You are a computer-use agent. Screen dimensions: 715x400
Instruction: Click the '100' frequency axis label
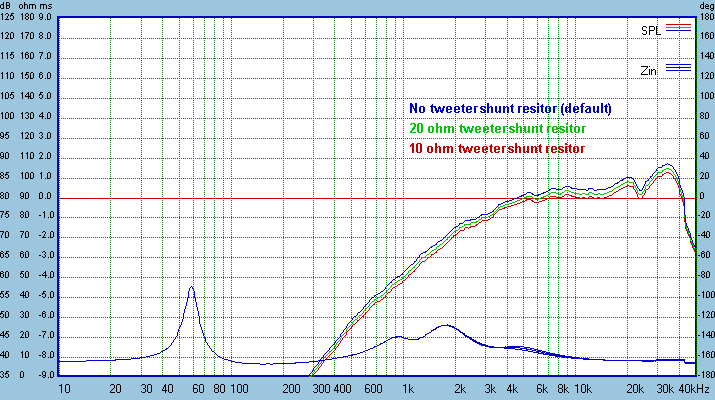tap(238, 388)
